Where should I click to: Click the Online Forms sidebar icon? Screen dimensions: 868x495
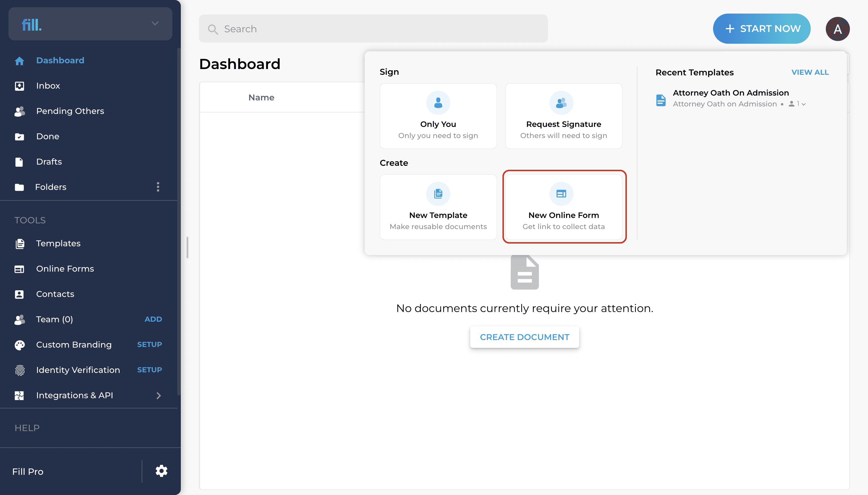(19, 269)
